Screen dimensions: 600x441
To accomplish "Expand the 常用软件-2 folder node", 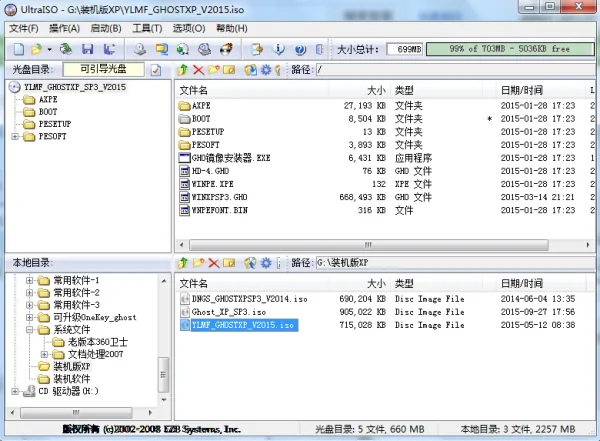I will coord(29,292).
